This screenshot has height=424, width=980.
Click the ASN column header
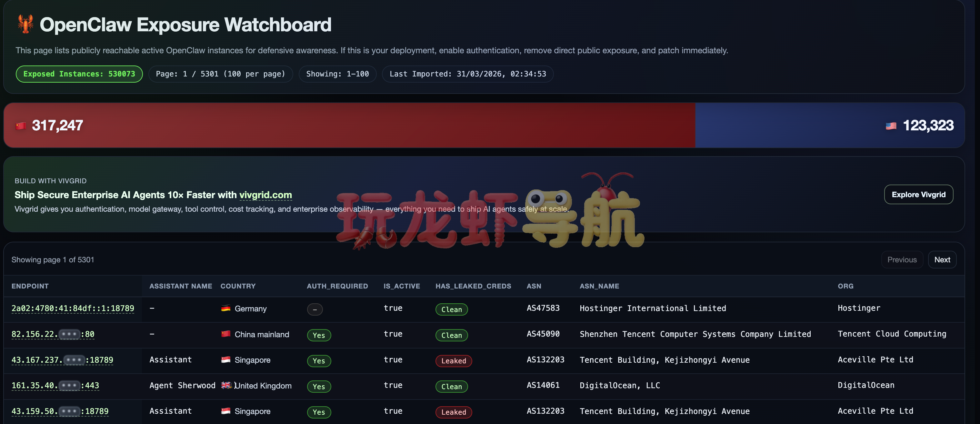point(534,286)
